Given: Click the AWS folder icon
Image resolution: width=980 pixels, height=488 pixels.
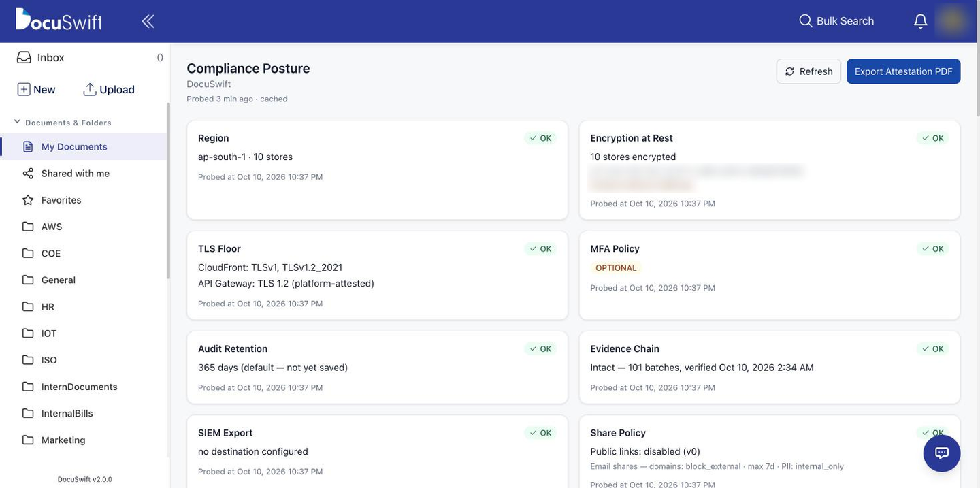Looking at the screenshot, I should point(28,227).
